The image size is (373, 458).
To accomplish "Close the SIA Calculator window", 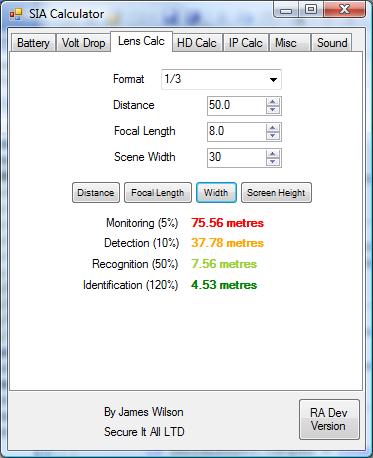I will coord(344,9).
